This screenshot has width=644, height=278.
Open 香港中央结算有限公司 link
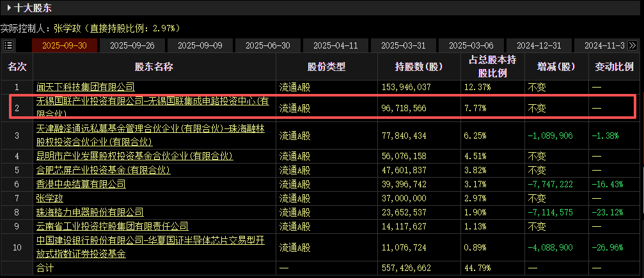click(x=81, y=184)
